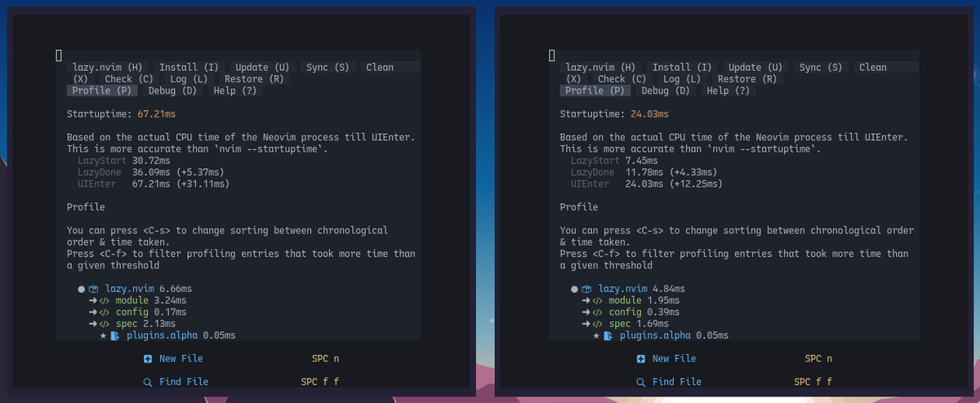
Task: Open Install (I) tab in right window
Action: [x=682, y=68]
